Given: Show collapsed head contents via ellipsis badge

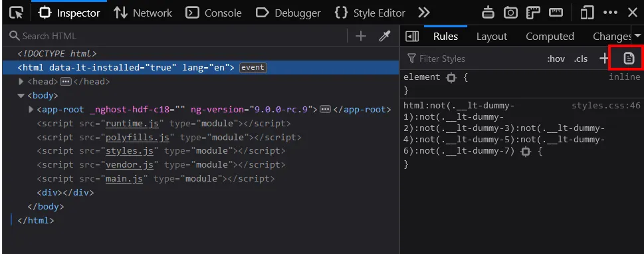Looking at the screenshot, I should (x=66, y=81).
